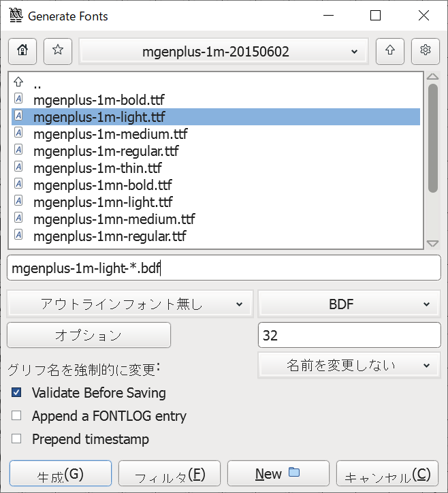The width and height of the screenshot is (448, 493).
Task: Click the parent directory arrow icon beside '..'
Action: pos(18,82)
